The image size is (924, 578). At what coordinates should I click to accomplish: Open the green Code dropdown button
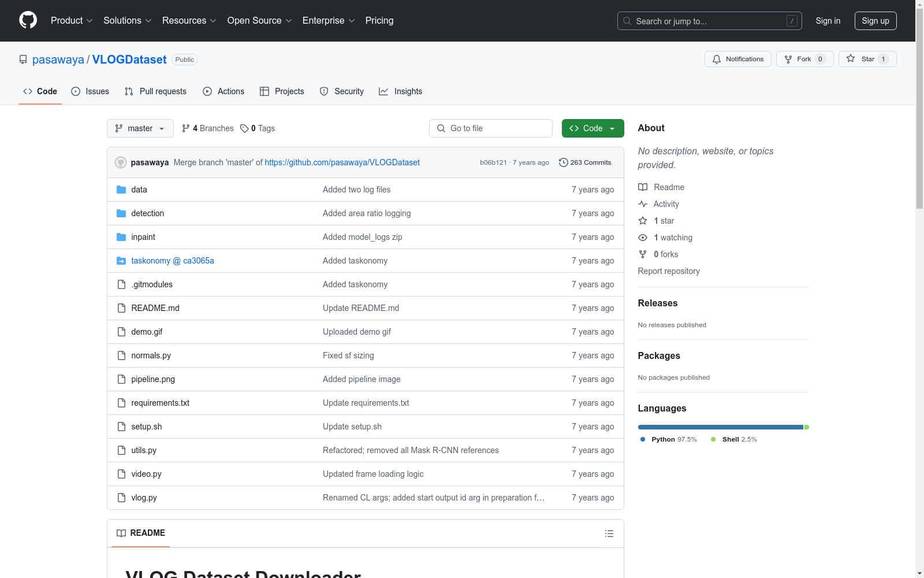click(593, 128)
